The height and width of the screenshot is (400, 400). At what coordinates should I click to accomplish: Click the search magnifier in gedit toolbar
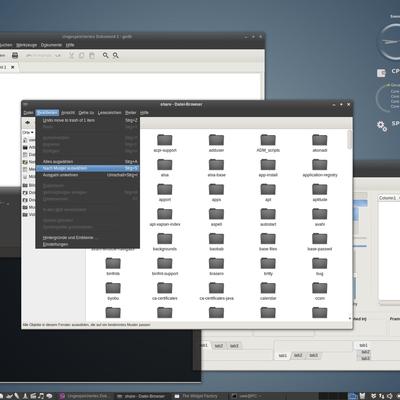click(x=105, y=55)
